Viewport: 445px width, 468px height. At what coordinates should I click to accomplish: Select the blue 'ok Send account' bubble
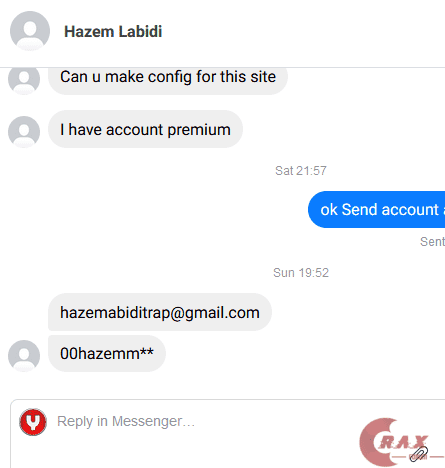pos(376,210)
